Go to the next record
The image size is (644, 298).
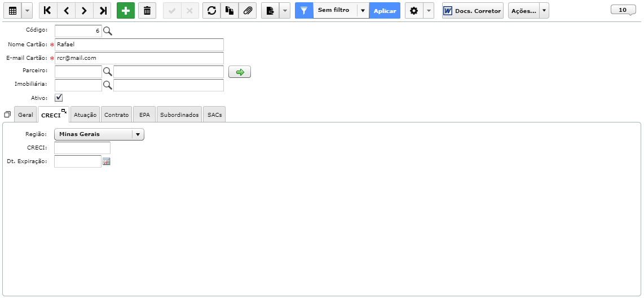point(84,11)
